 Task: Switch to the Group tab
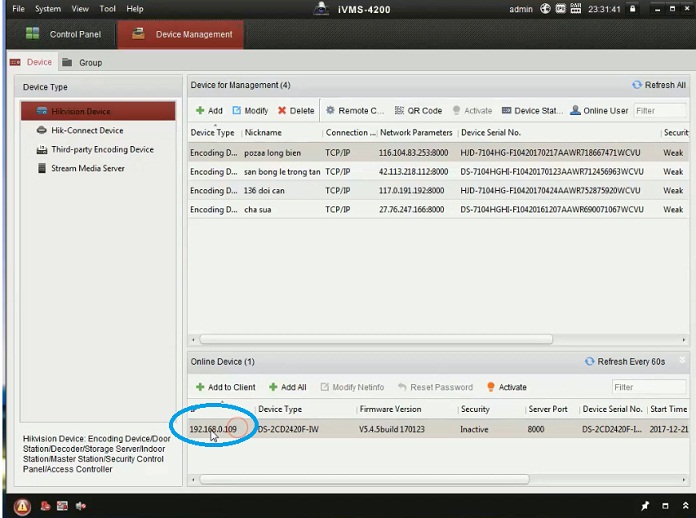coord(90,62)
